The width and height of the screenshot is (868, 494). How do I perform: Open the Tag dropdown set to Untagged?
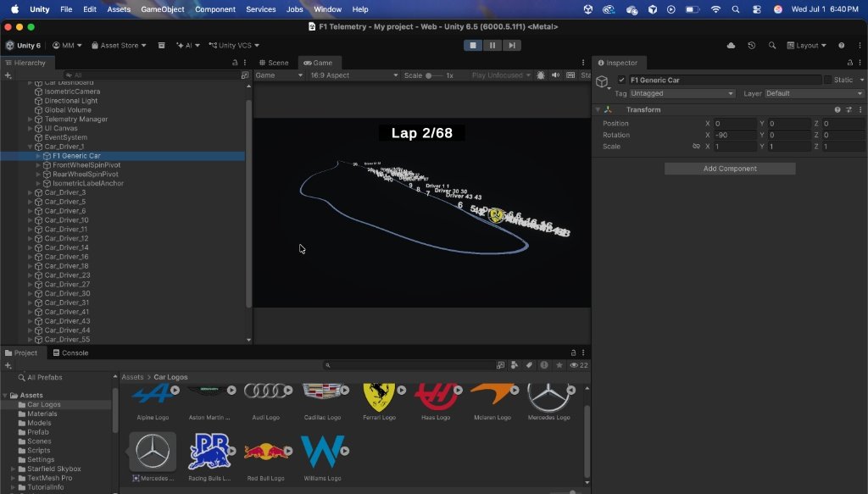tap(682, 93)
